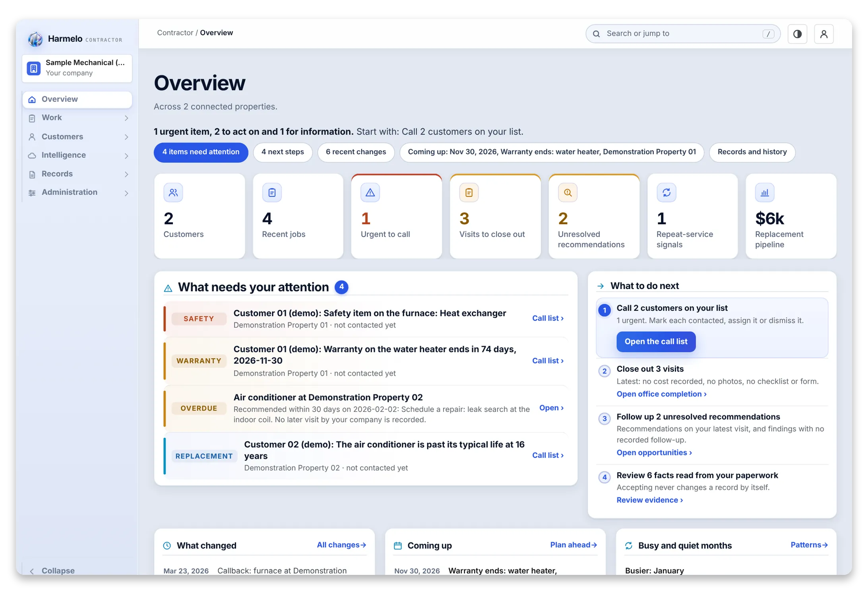Image resolution: width=868 pixels, height=590 pixels.
Task: Follow the 'Open office completion' link
Action: [x=661, y=394]
